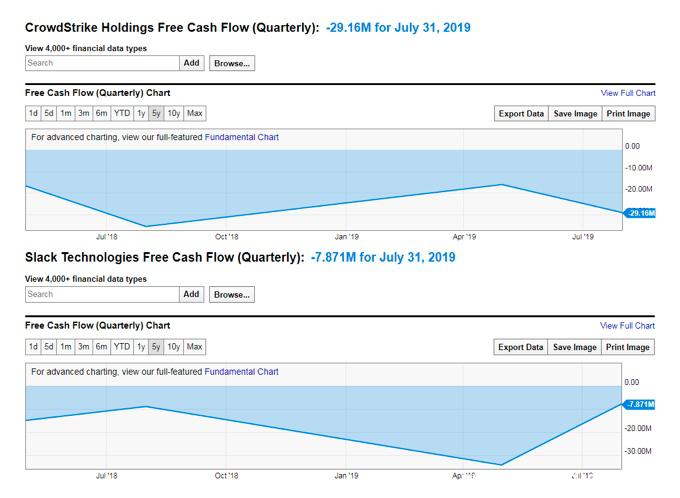Select 5d range on Slack chart
This screenshot has height=498, width=680.
pos(49,347)
